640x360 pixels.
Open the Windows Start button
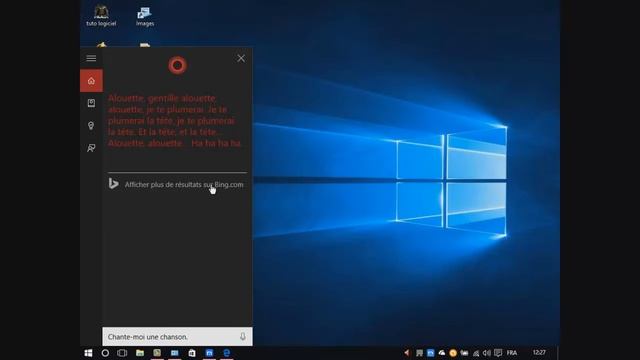(88, 353)
